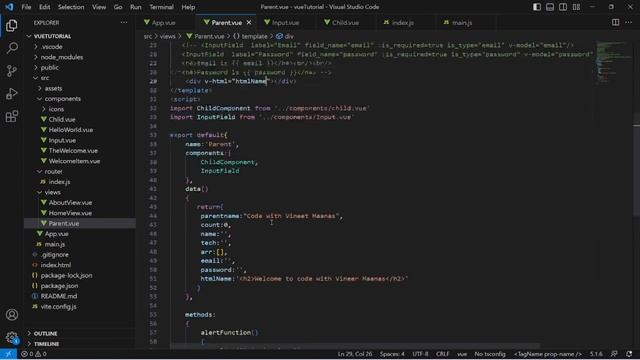Switch to the App.vue editor tab
The height and width of the screenshot is (360, 640).
[163, 22]
